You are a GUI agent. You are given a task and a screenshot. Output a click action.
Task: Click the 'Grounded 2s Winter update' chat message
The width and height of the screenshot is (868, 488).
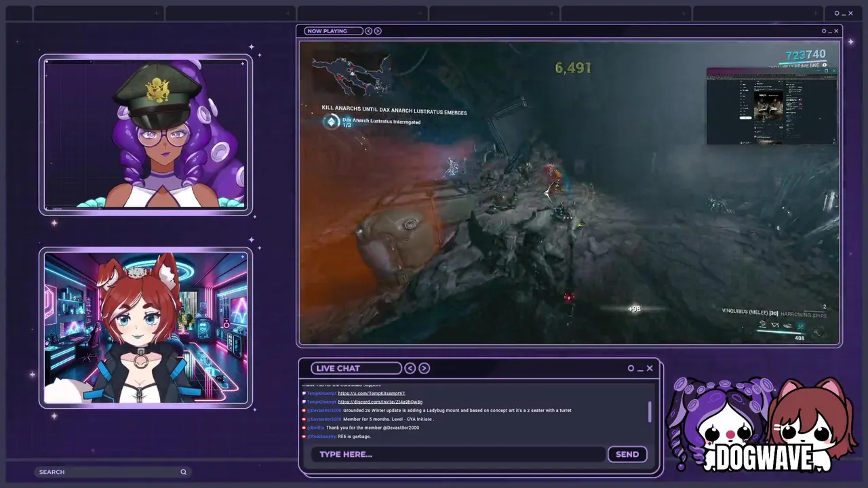[457, 410]
